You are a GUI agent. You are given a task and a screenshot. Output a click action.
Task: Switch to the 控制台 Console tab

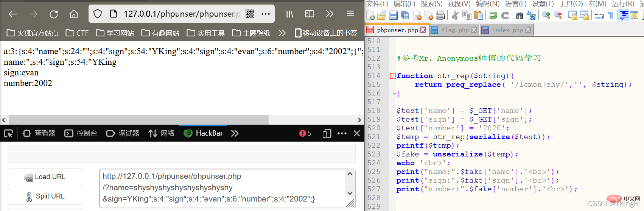[81, 133]
